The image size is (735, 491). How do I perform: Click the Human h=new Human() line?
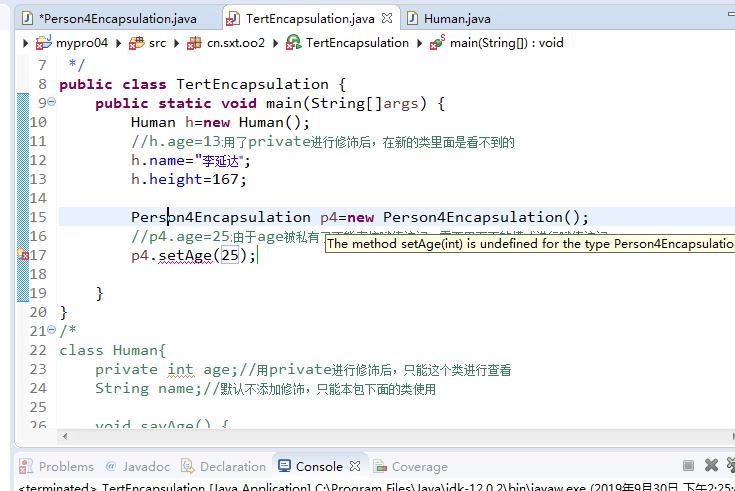click(220, 122)
